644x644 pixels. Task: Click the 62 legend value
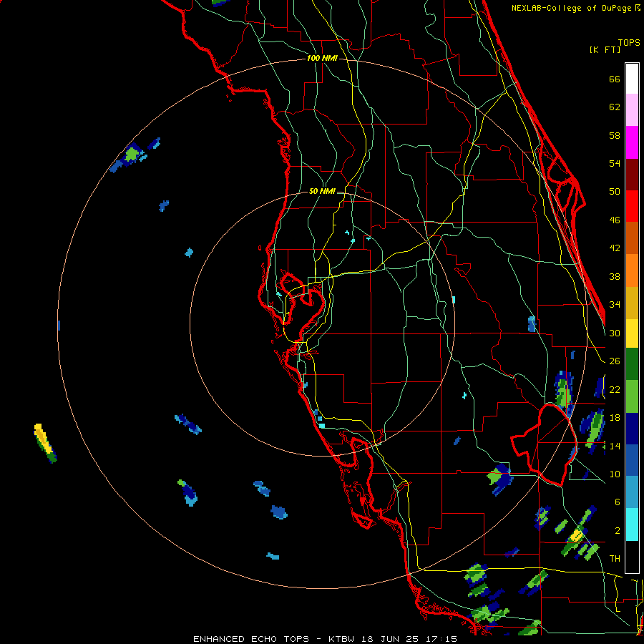point(615,107)
